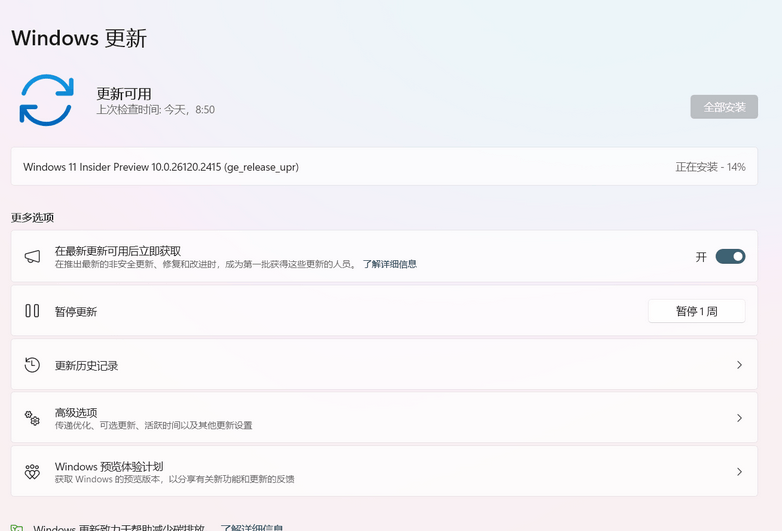Click the 全部安装 button

coord(724,107)
